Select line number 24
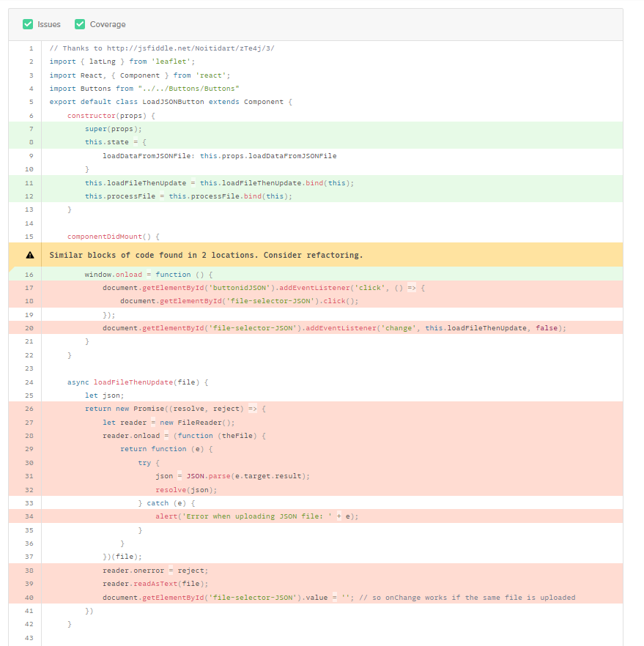 coord(29,382)
